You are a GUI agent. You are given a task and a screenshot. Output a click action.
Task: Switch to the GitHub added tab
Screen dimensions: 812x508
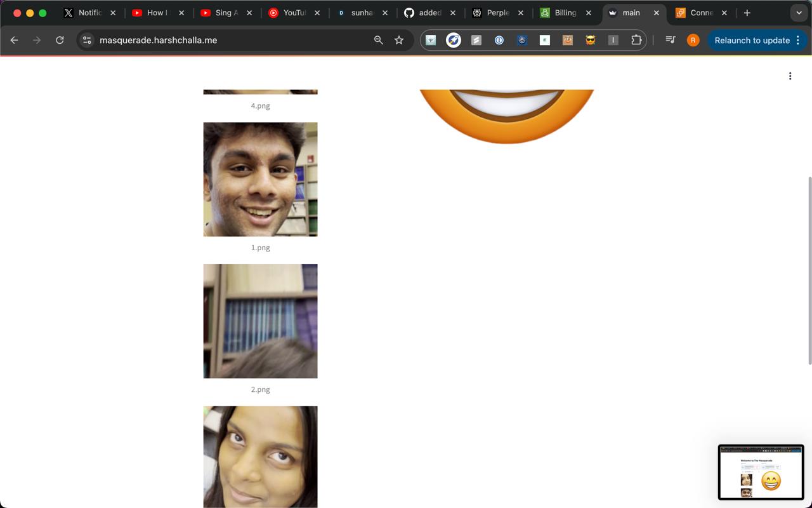pos(430,13)
